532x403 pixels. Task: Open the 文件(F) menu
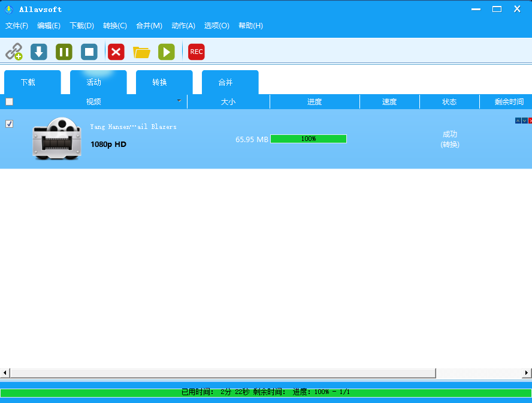[x=17, y=26]
